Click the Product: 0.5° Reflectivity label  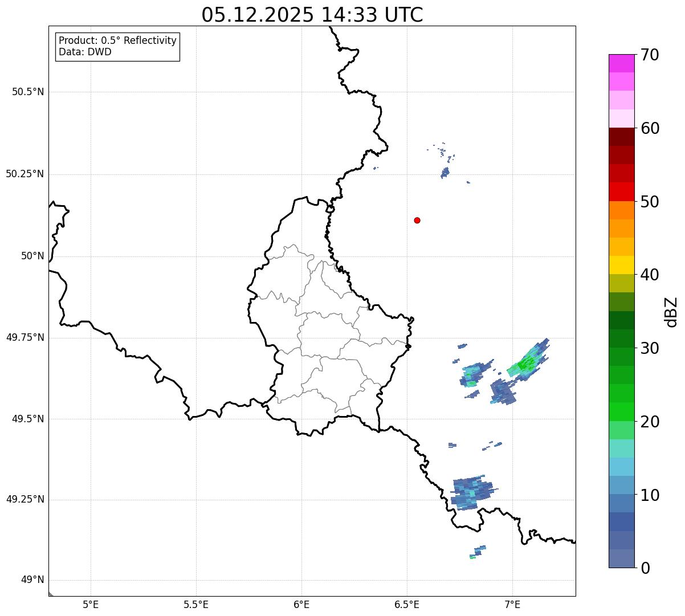tap(117, 40)
